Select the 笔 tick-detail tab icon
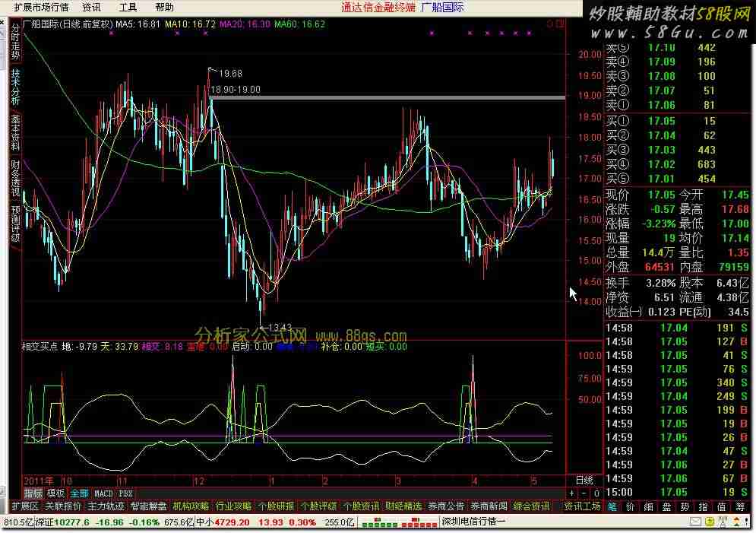 612,506
